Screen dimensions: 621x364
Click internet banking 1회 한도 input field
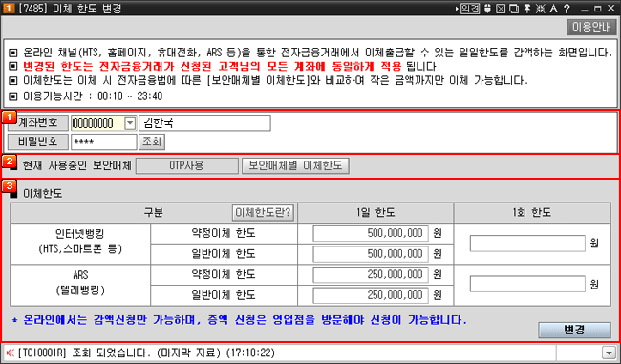(527, 244)
